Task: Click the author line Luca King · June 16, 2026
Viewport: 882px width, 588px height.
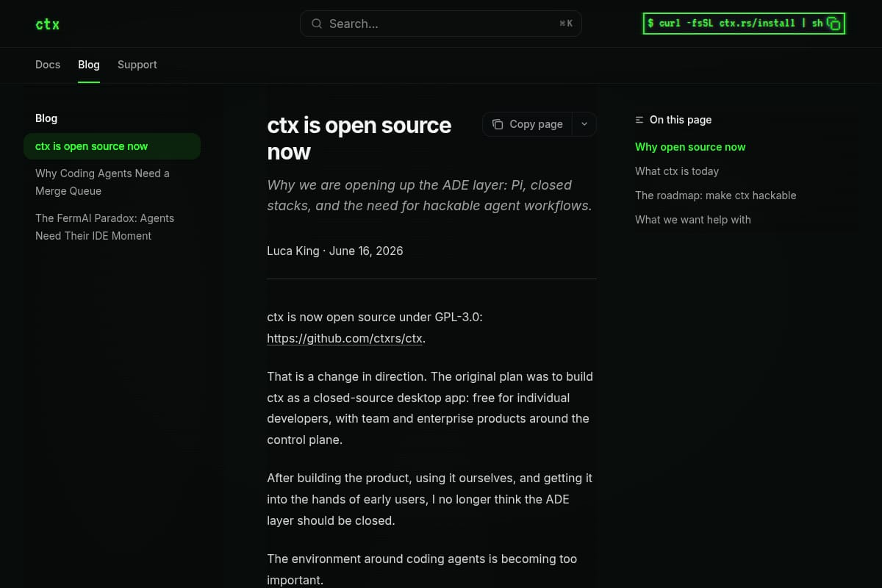Action: (335, 251)
